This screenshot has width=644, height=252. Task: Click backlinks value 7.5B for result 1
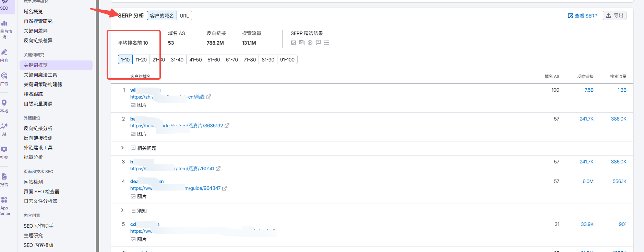(x=589, y=90)
